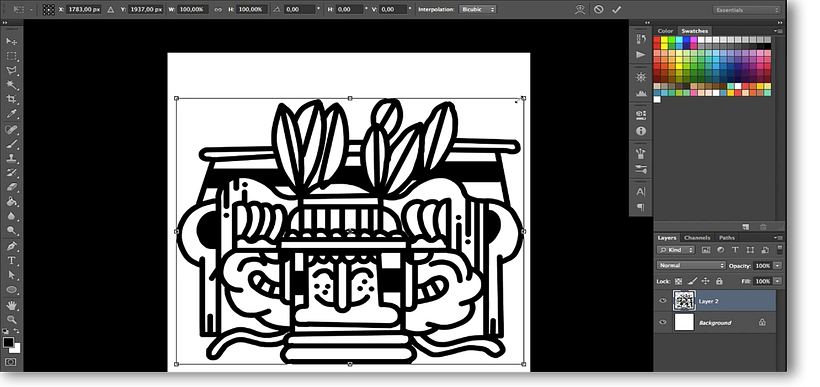Hide the Background layer eye icon
Viewport: 820px width, 387px height.
(663, 323)
